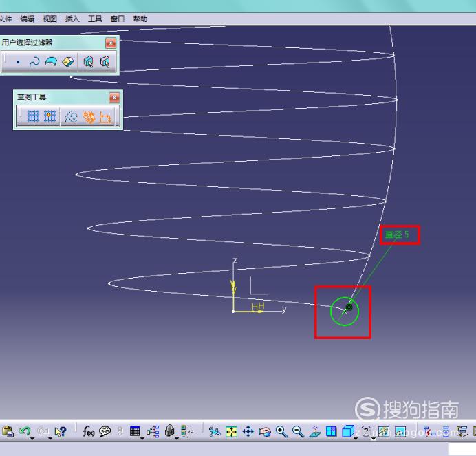The image size is (476, 456).
Task: Enable the curve selection filter
Action: click(34, 62)
